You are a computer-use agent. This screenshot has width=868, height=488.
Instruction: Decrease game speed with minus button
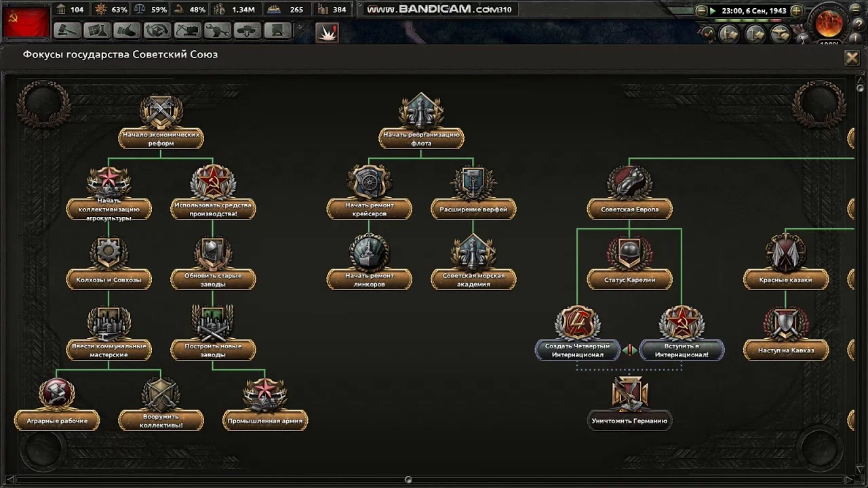tap(701, 11)
